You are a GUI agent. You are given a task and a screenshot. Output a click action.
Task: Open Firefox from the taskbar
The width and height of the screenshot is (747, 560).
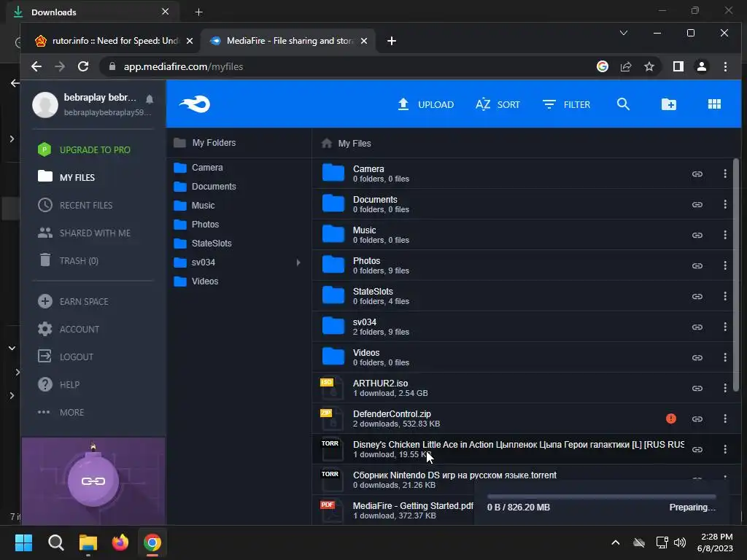120,542
